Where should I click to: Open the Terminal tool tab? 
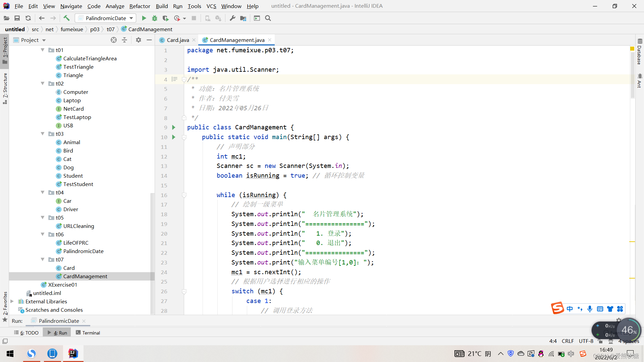pyautogui.click(x=88, y=333)
